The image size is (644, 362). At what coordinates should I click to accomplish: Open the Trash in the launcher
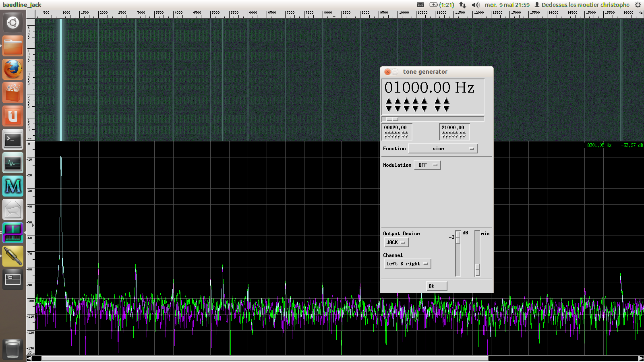[x=13, y=349]
